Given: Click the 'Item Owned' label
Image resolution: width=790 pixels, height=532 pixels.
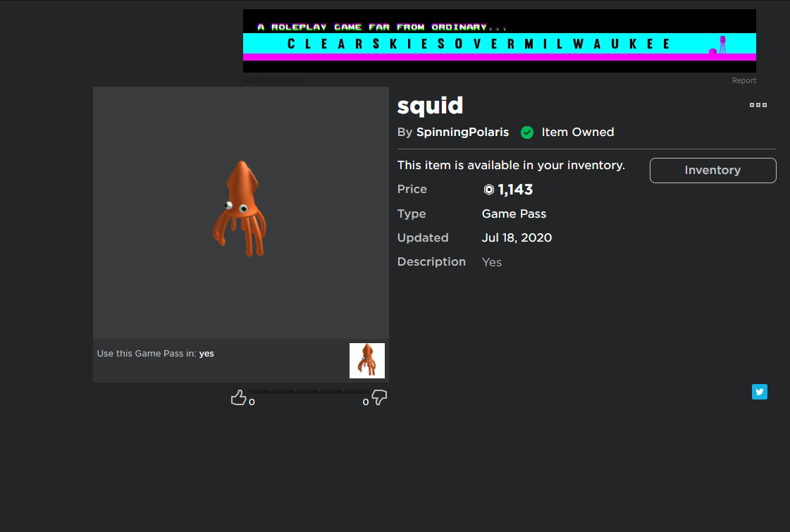Looking at the screenshot, I should [578, 132].
